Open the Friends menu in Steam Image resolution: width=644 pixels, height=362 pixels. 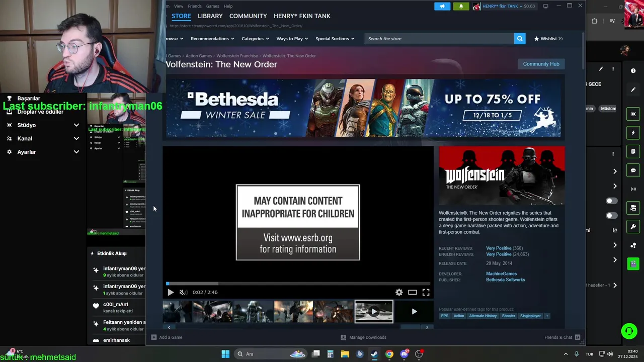click(195, 6)
